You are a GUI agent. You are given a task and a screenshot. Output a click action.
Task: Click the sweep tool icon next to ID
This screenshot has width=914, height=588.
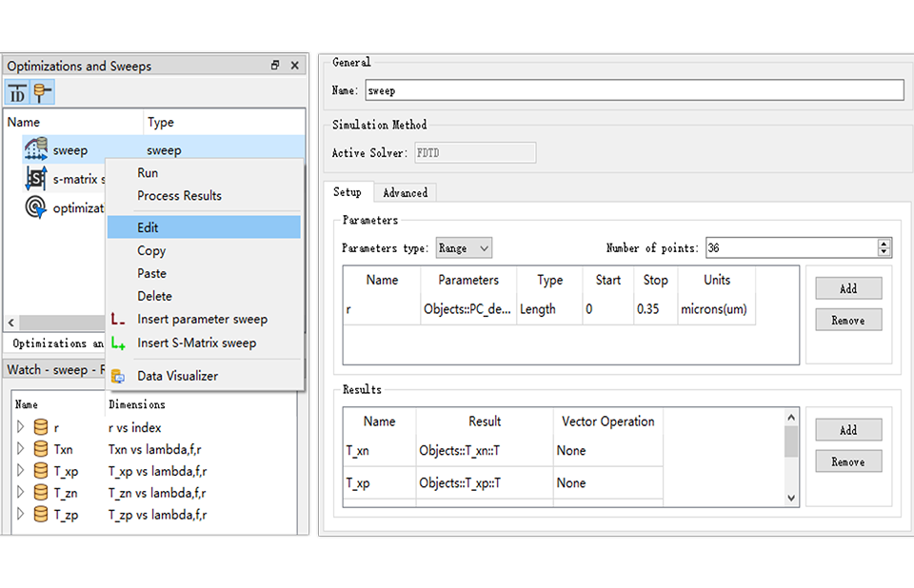click(x=43, y=92)
